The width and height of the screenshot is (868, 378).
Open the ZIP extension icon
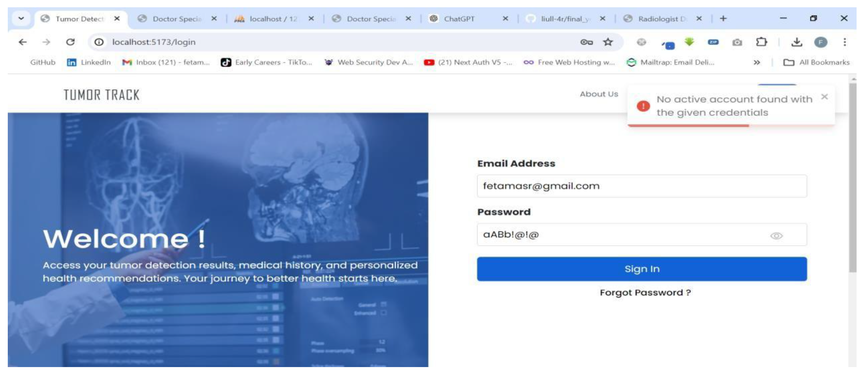click(x=713, y=43)
